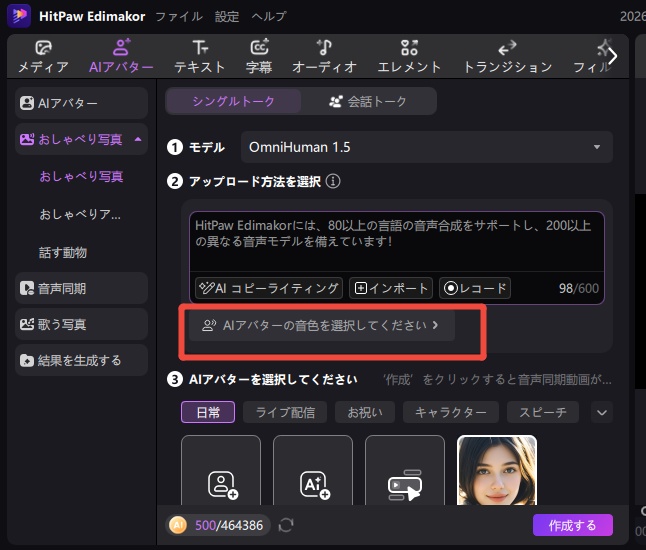Click the AI credits coin icon
The width and height of the screenshot is (646, 550).
click(178, 525)
